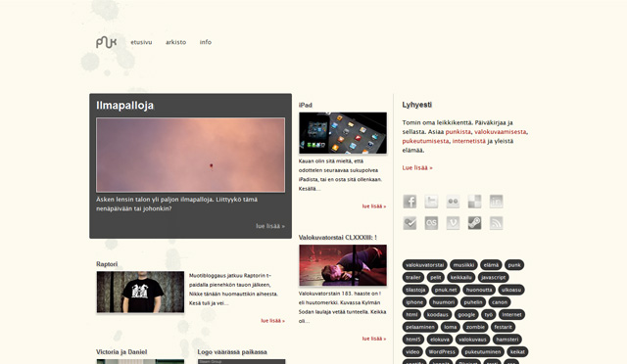
Task: Open the arkisto menu item
Action: click(176, 42)
